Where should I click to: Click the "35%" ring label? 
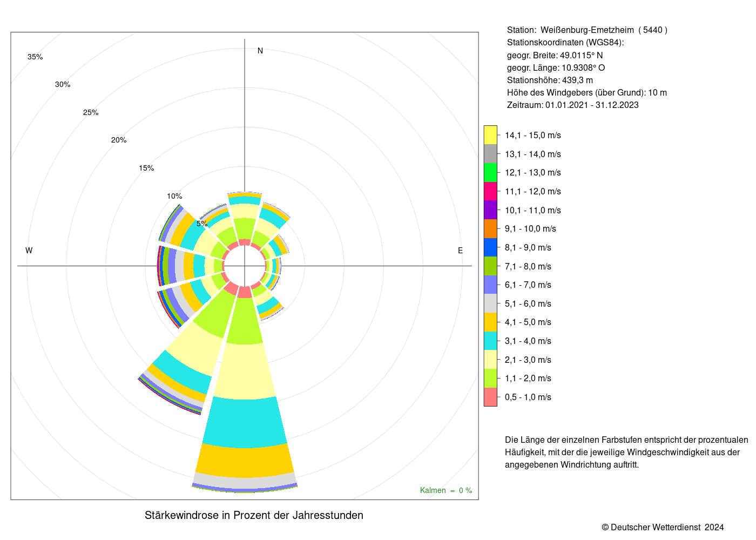(x=35, y=57)
